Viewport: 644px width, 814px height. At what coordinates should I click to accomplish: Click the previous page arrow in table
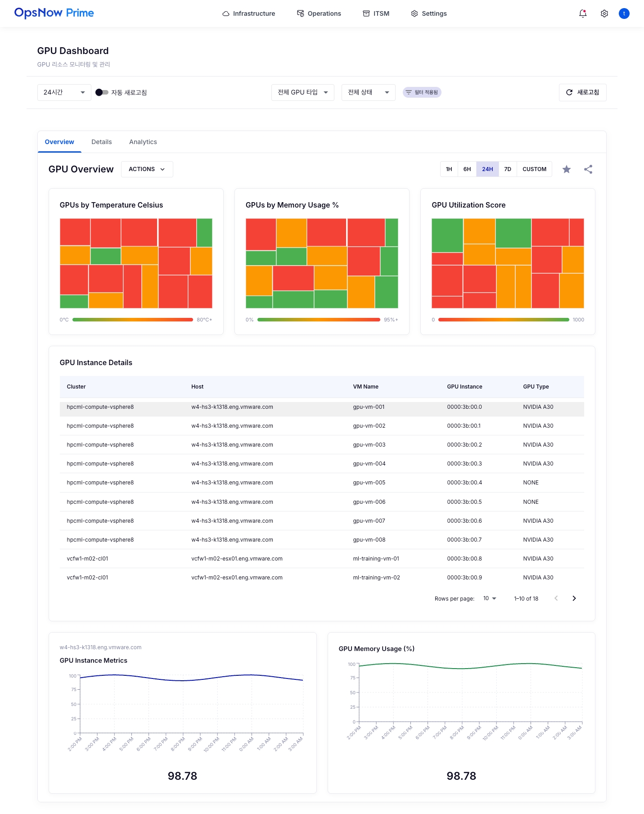[556, 598]
